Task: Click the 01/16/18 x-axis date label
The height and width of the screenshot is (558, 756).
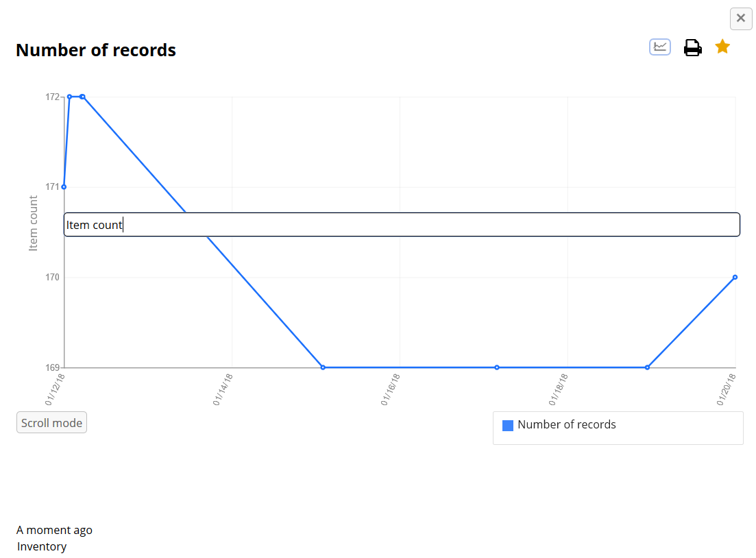Action: 391,389
